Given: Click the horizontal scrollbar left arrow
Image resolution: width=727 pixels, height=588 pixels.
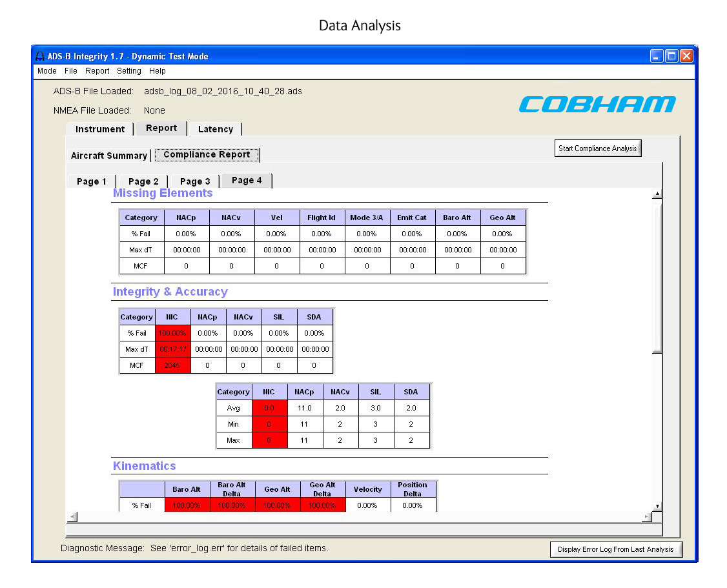Looking at the screenshot, I should click(x=72, y=516).
